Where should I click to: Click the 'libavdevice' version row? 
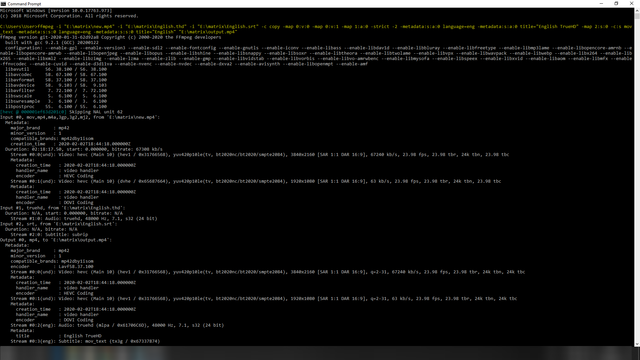coord(56,85)
